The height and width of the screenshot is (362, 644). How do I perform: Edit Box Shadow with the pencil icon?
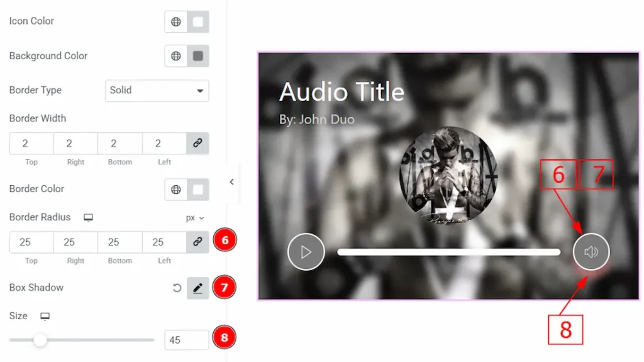(x=197, y=288)
